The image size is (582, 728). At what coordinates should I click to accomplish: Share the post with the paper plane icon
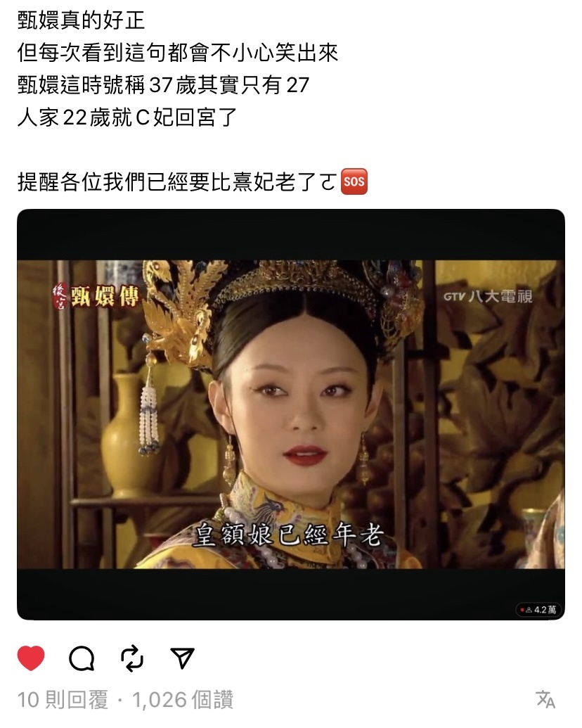point(182,658)
